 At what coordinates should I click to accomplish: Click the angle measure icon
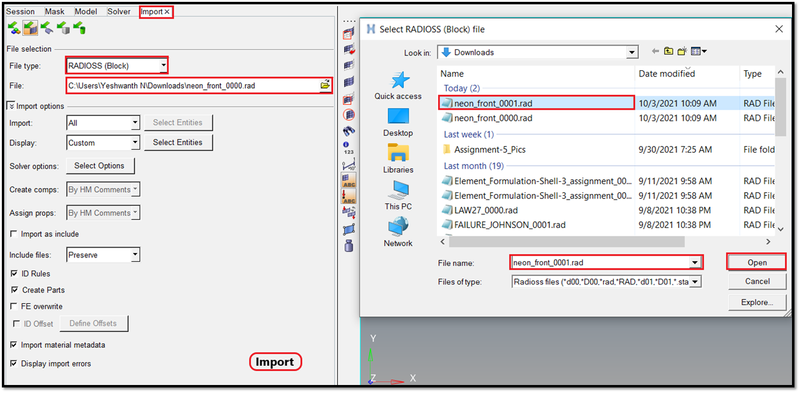[349, 164]
